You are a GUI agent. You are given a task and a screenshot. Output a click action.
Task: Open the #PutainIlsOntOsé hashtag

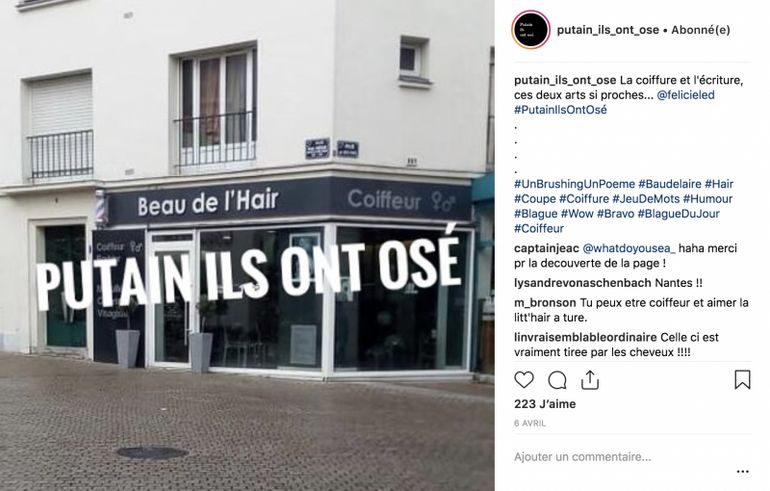coord(560,110)
